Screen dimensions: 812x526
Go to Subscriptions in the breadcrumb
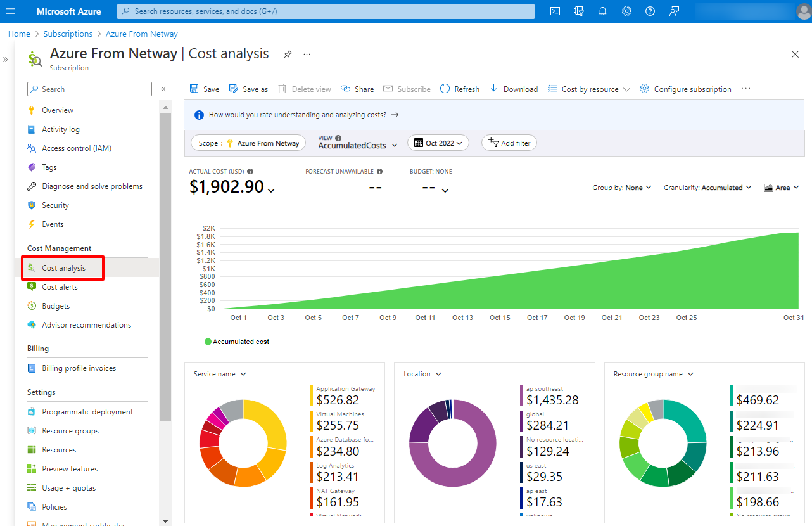pos(68,34)
